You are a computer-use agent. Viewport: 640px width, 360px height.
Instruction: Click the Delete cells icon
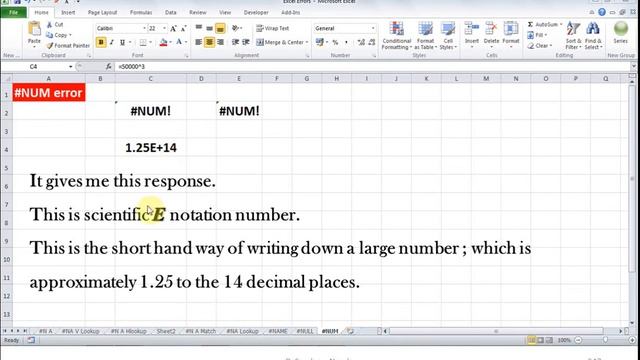pos(491,29)
